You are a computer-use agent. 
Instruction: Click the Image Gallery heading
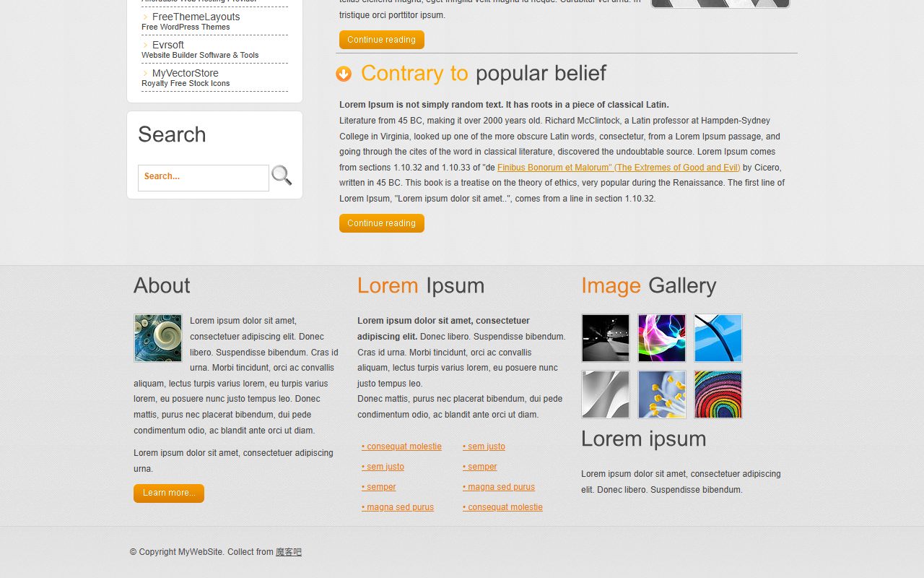(649, 286)
